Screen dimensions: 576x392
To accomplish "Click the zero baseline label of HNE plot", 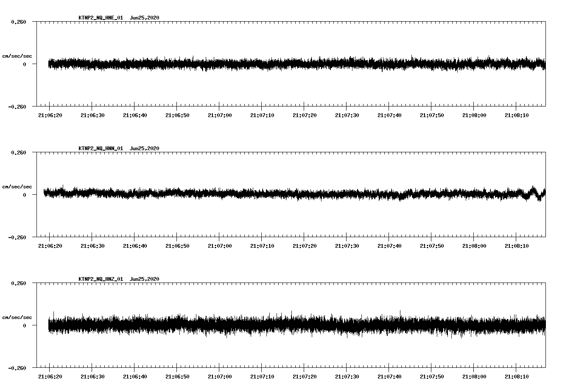I will [x=25, y=64].
